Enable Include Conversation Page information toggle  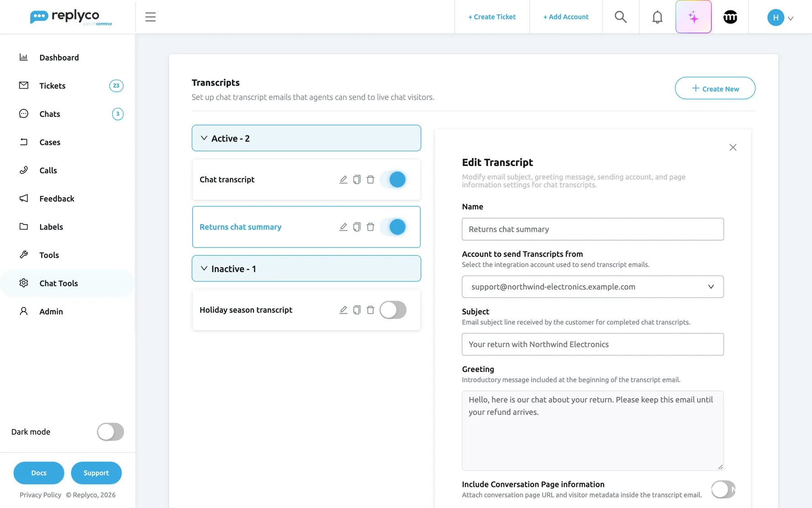723,489
